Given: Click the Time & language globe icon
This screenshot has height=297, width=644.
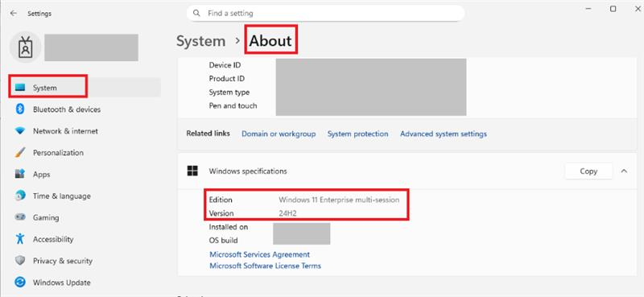Looking at the screenshot, I should (x=19, y=196).
